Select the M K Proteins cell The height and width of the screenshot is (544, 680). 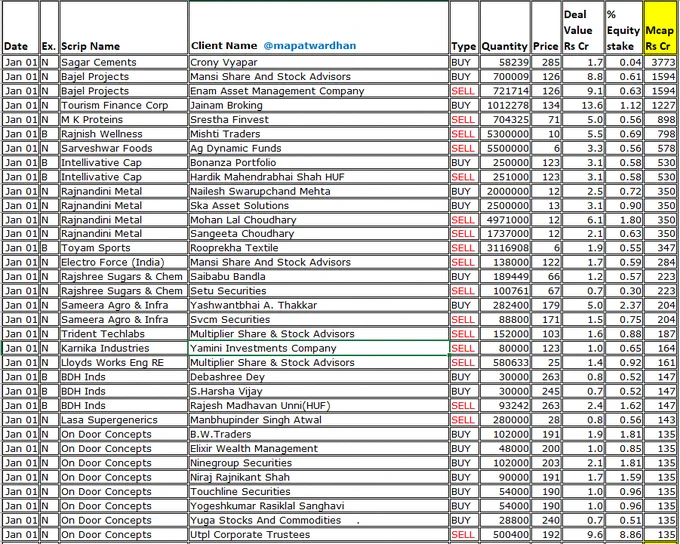coord(124,119)
